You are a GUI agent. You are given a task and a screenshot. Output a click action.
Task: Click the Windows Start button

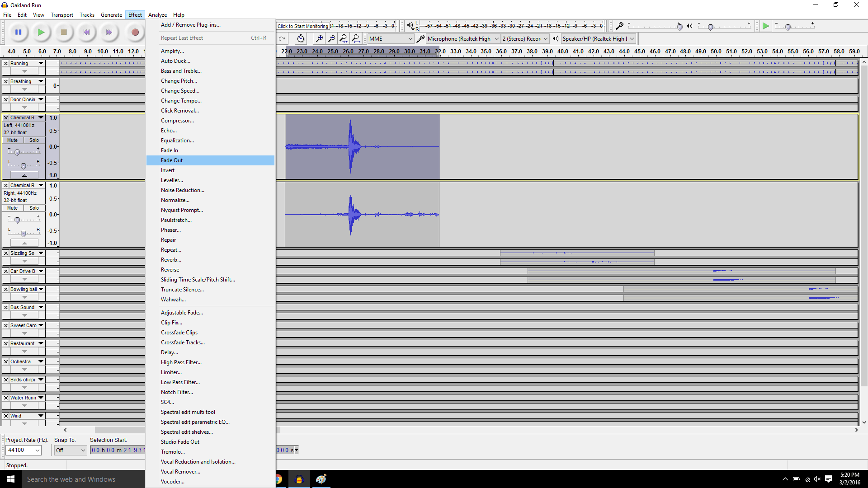click(11, 479)
